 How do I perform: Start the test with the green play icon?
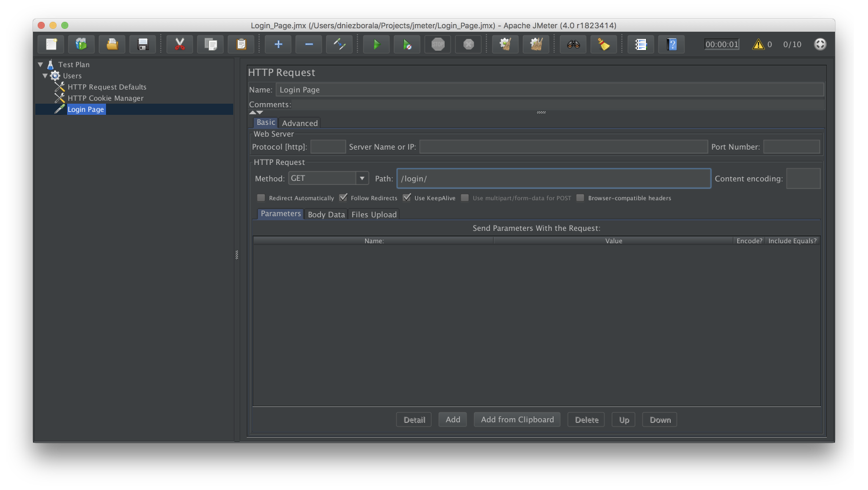click(376, 44)
